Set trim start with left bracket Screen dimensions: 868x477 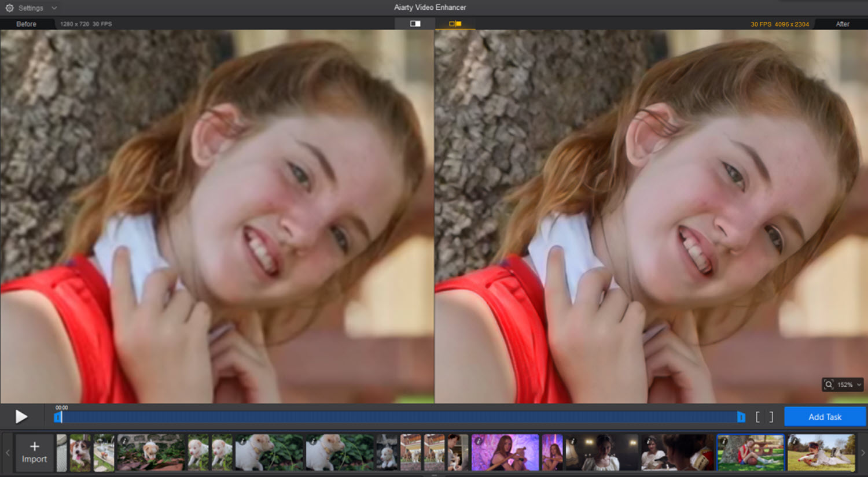pos(758,417)
